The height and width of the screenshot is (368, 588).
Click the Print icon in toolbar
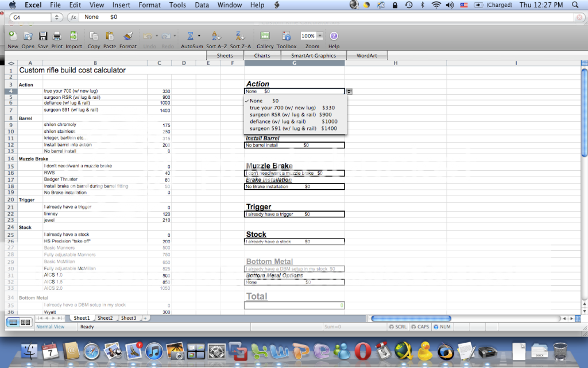pyautogui.click(x=57, y=36)
